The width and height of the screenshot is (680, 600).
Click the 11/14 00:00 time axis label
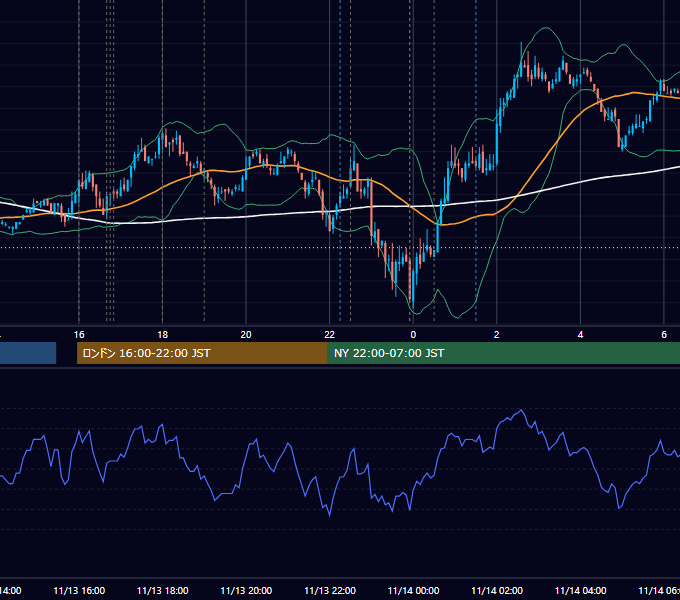[x=413, y=590]
